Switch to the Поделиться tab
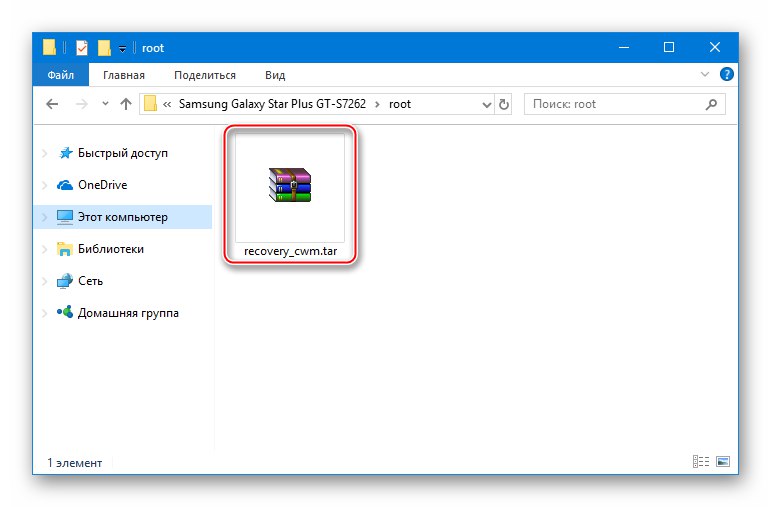Image resolution: width=771 pixels, height=507 pixels. pos(205,75)
